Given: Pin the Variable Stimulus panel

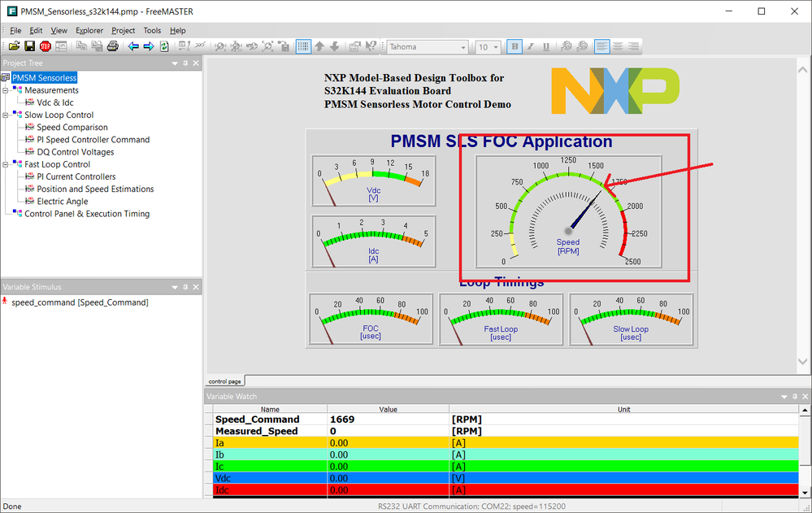Looking at the screenshot, I should click(x=185, y=287).
